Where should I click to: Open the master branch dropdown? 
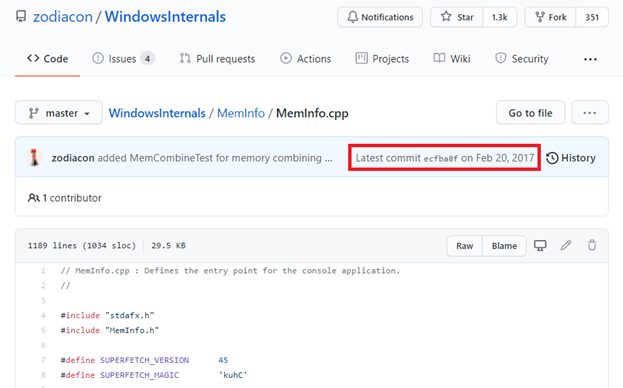(59, 113)
